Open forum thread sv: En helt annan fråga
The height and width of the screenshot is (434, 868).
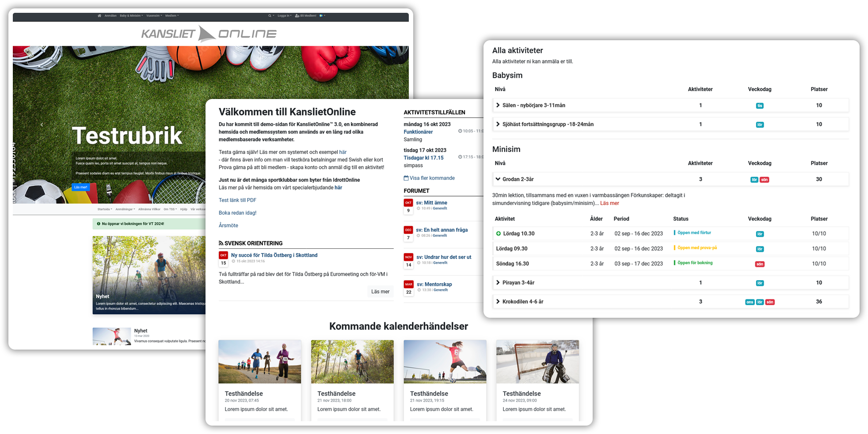pyautogui.click(x=442, y=230)
